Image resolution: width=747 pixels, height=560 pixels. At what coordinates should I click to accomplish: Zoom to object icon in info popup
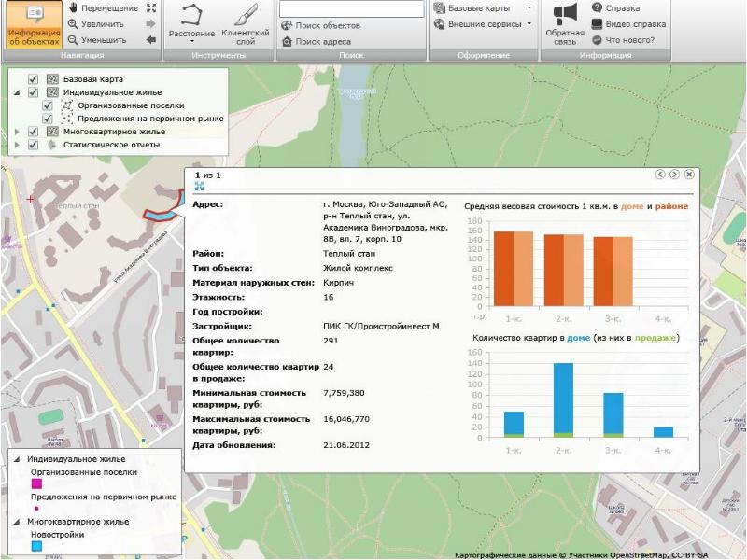pyautogui.click(x=199, y=187)
